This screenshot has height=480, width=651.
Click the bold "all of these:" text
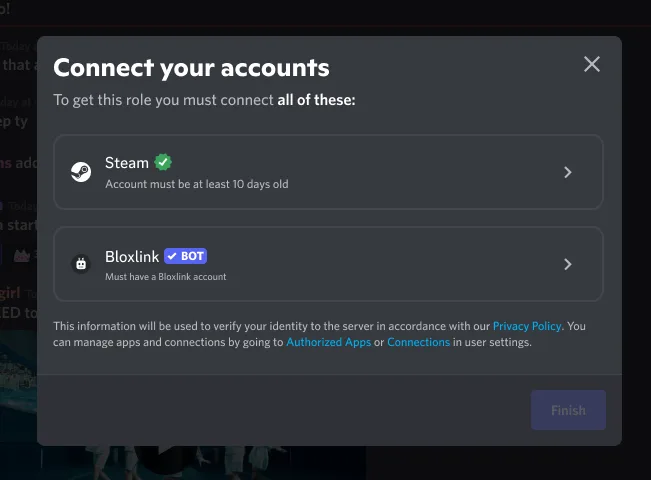pyautogui.click(x=316, y=100)
